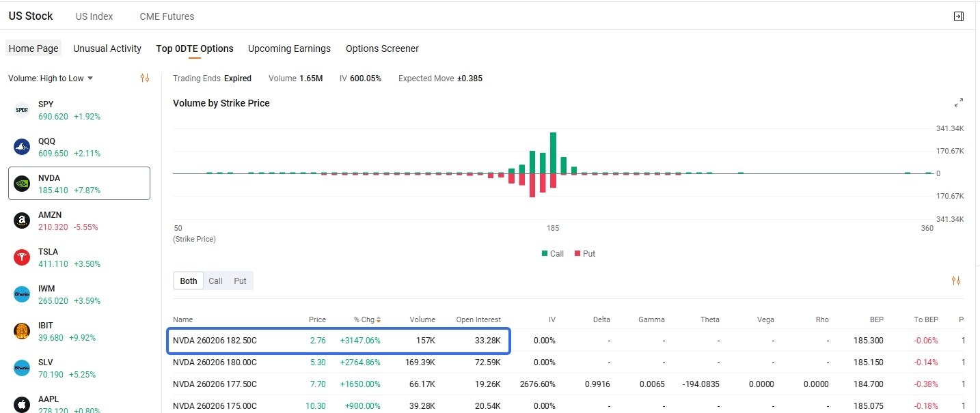
Task: Open the Volume: High to Low dropdown
Action: point(51,78)
